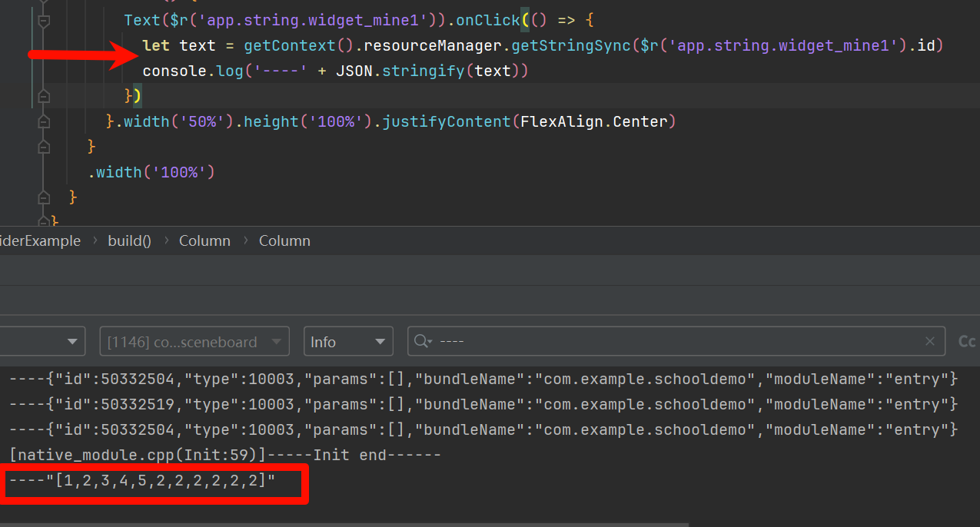Toggle the fold marker next to }.width('50%') line
The image size is (980, 527).
click(x=44, y=121)
